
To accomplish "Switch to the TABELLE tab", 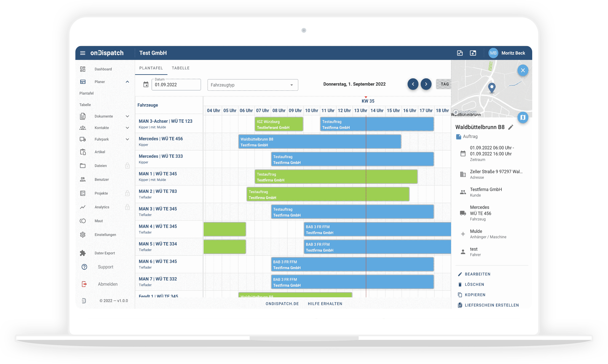I will click(x=181, y=68).
